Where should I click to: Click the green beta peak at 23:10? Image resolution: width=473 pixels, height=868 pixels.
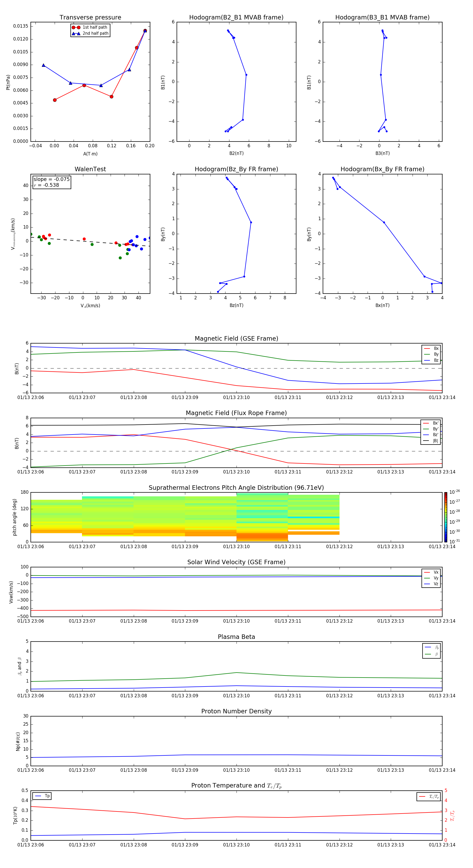point(236,673)
